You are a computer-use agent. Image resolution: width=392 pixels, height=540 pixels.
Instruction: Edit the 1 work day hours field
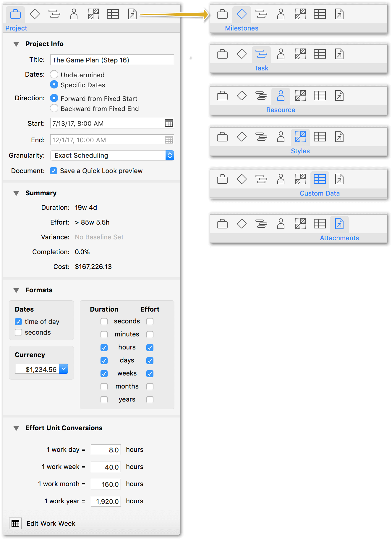click(x=106, y=450)
